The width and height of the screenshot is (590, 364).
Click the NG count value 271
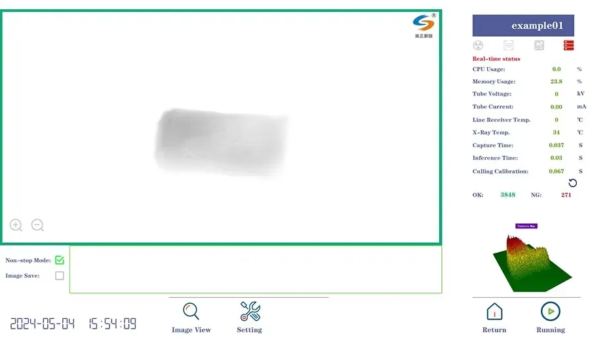pos(566,195)
